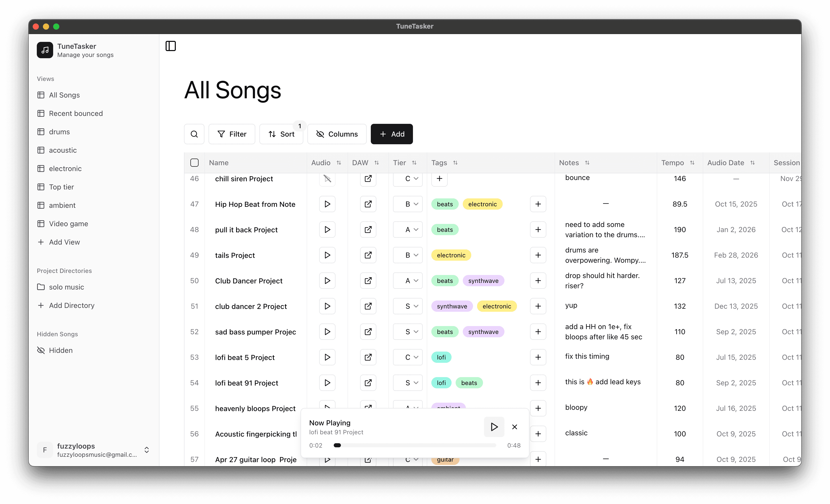Toggle the sidebar panel icon

[x=171, y=46]
